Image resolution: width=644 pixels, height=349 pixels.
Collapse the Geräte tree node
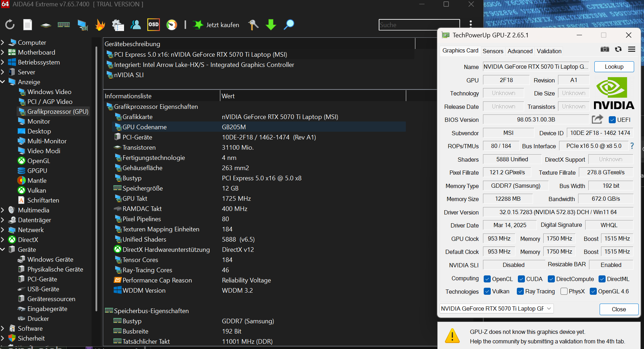(3, 249)
